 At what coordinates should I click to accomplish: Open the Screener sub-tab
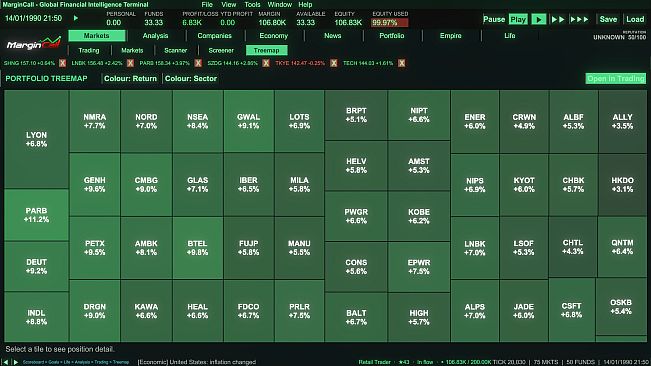[x=221, y=50]
